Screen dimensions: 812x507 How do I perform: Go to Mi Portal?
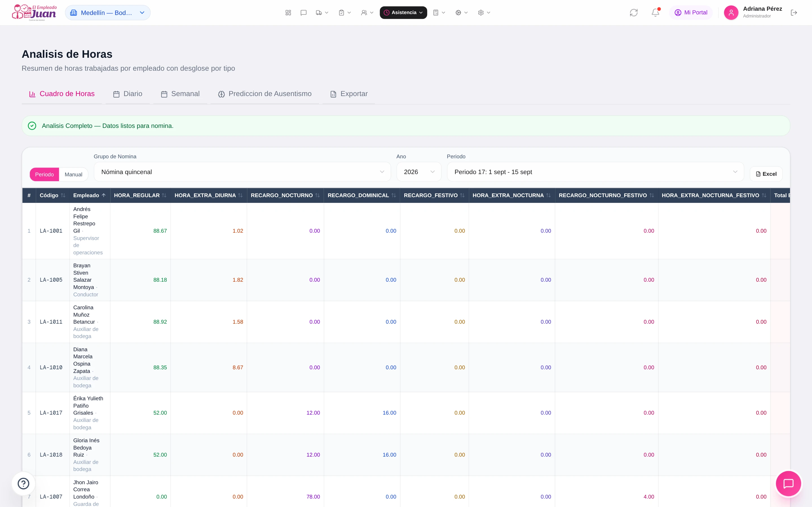coord(690,13)
